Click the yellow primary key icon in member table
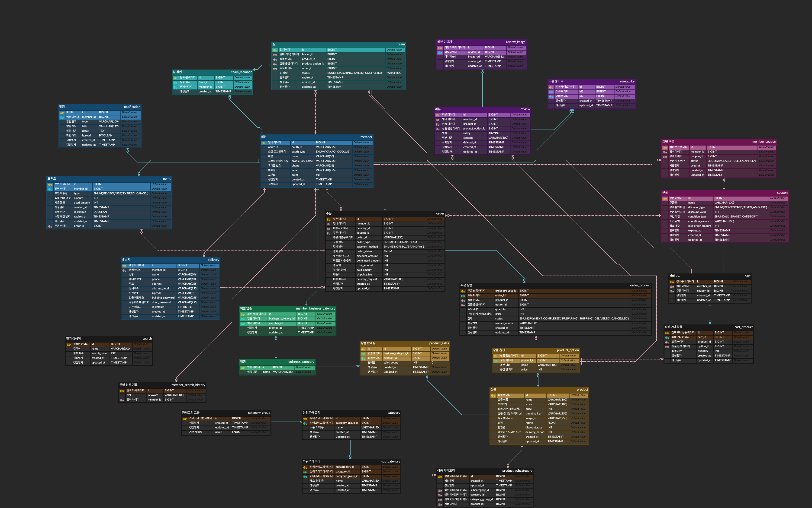812x508 pixels. tap(264, 143)
